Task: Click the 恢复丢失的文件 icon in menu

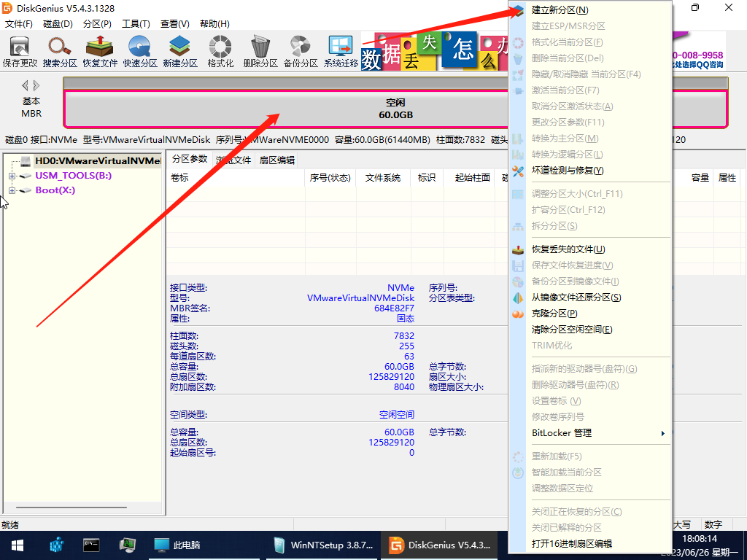Action: 518,249
